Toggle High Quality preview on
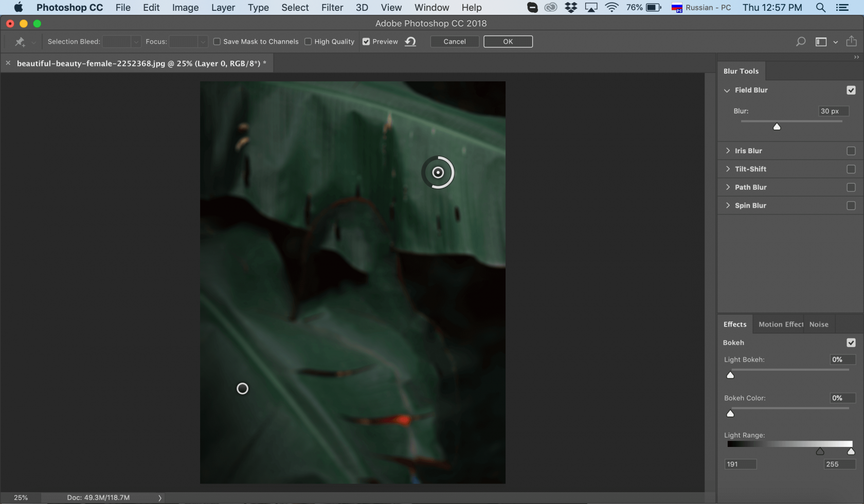The width and height of the screenshot is (864, 504). (308, 41)
